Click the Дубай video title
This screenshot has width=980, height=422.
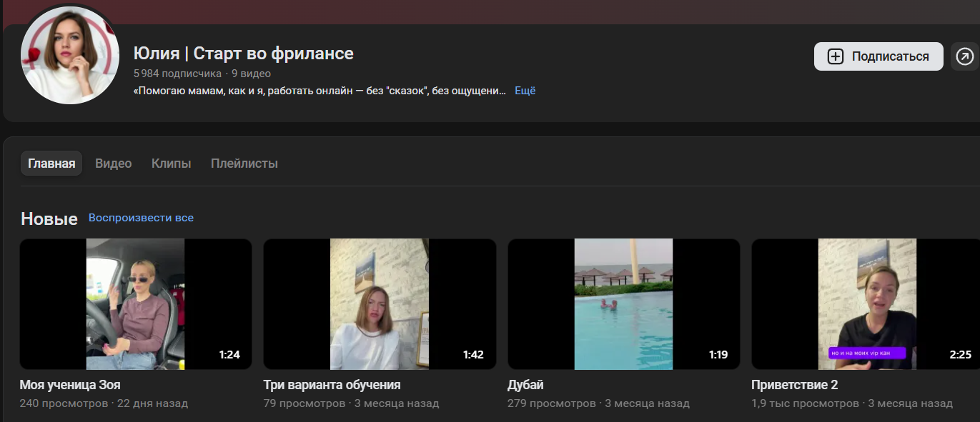pos(525,385)
